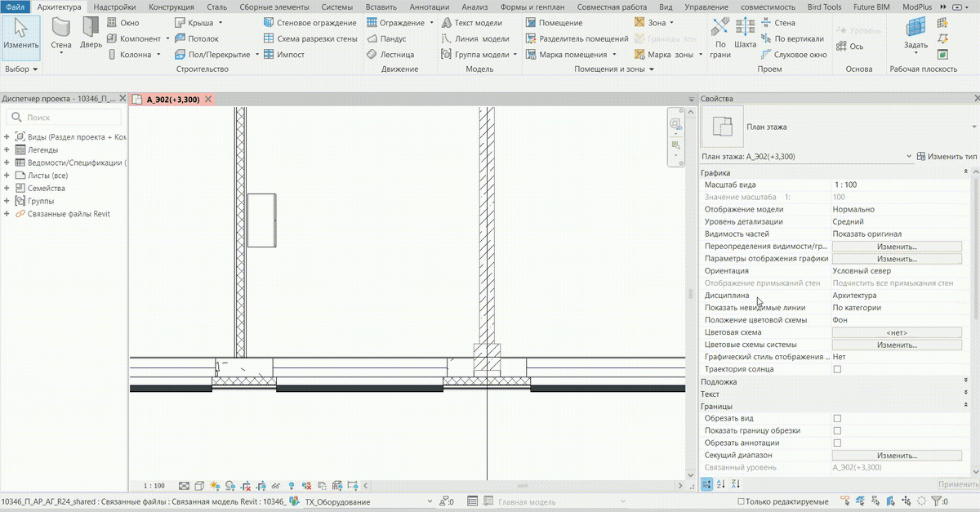Click the Изменить тип button
The width and height of the screenshot is (980, 512).
947,156
